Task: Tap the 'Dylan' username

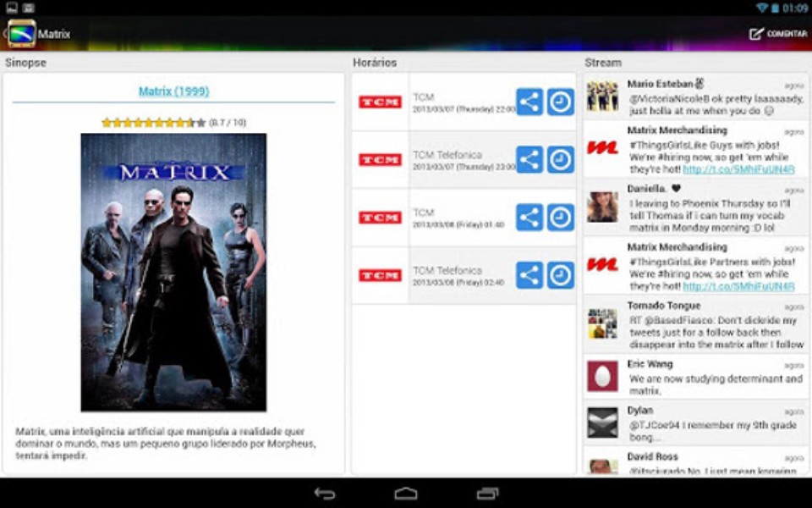Action: [x=640, y=410]
